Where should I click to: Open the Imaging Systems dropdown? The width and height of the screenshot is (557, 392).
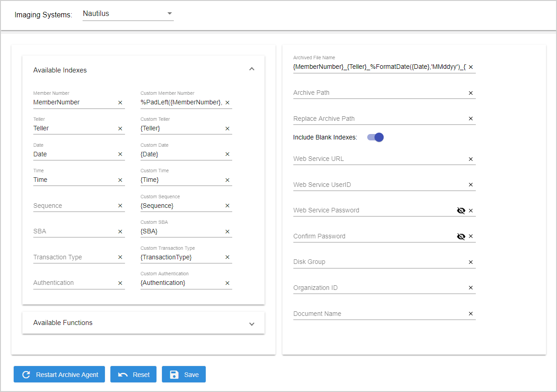128,14
